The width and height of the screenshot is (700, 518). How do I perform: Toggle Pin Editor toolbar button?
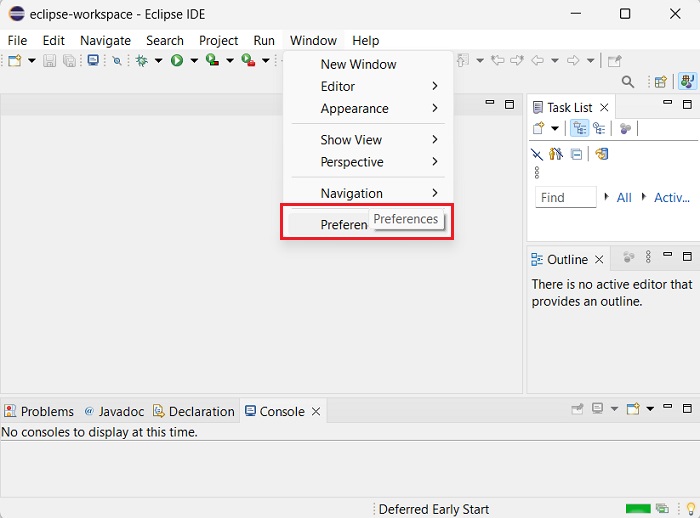[615, 60]
